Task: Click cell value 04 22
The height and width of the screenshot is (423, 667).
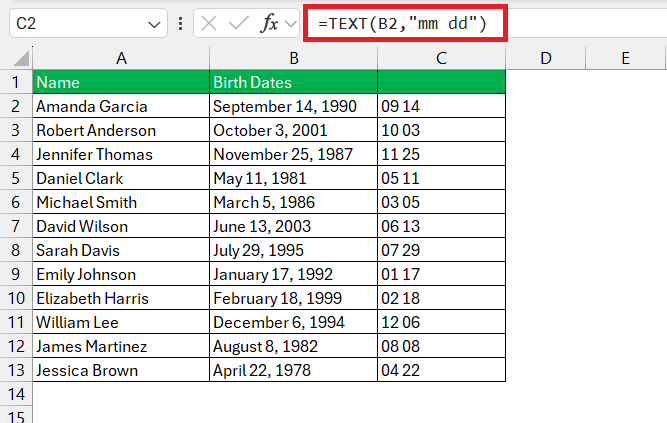Action: coord(442,370)
